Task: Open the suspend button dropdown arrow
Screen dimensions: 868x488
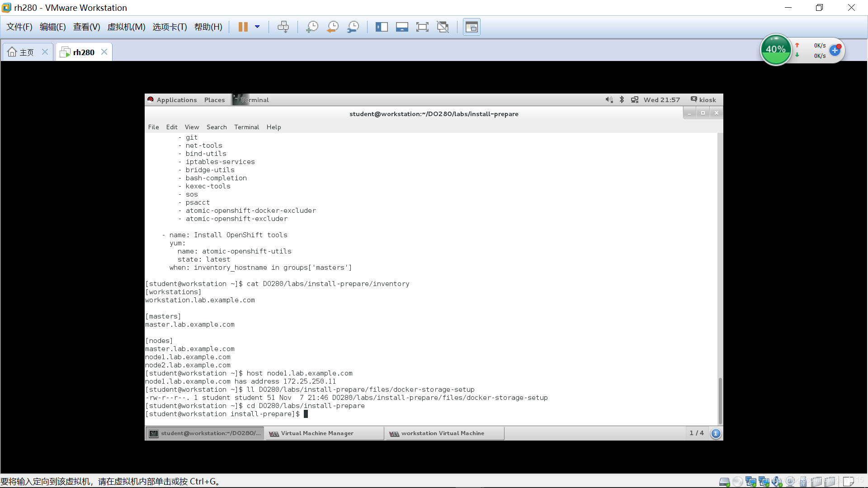Action: click(257, 27)
